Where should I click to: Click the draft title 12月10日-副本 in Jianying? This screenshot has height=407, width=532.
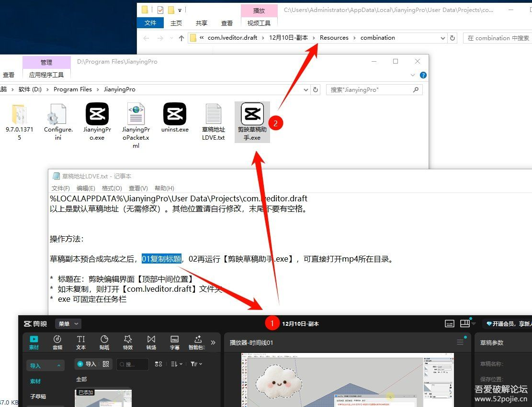pyautogui.click(x=300, y=324)
